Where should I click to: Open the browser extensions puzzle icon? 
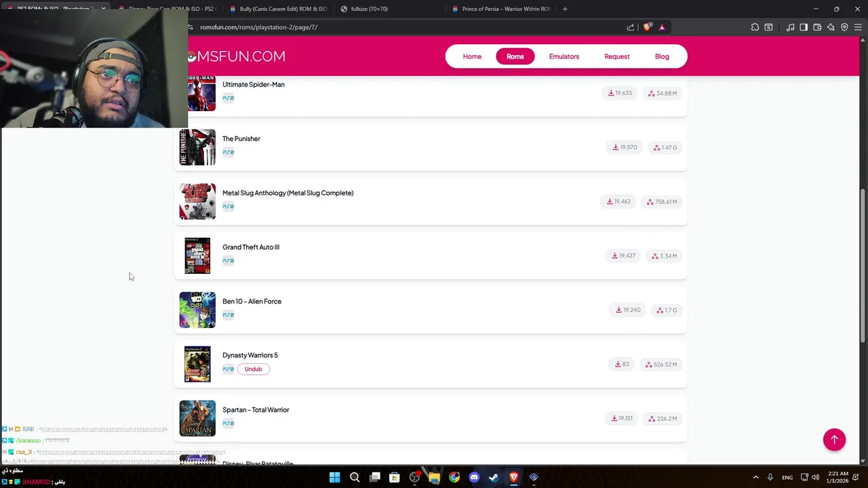[755, 27]
